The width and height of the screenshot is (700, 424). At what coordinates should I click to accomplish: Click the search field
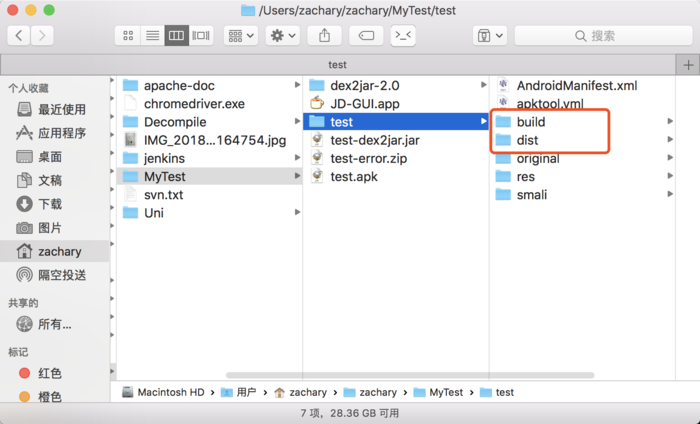click(x=604, y=35)
